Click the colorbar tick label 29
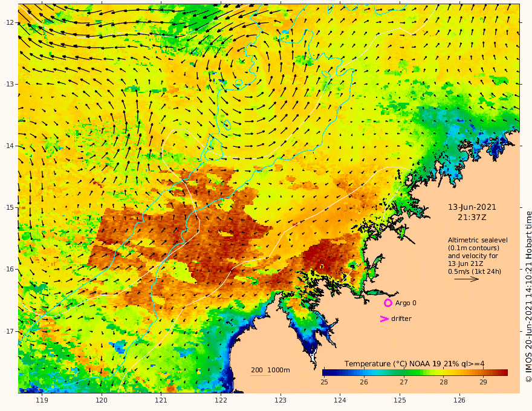Image resolution: width=532 pixels, height=411 pixels. (x=483, y=382)
